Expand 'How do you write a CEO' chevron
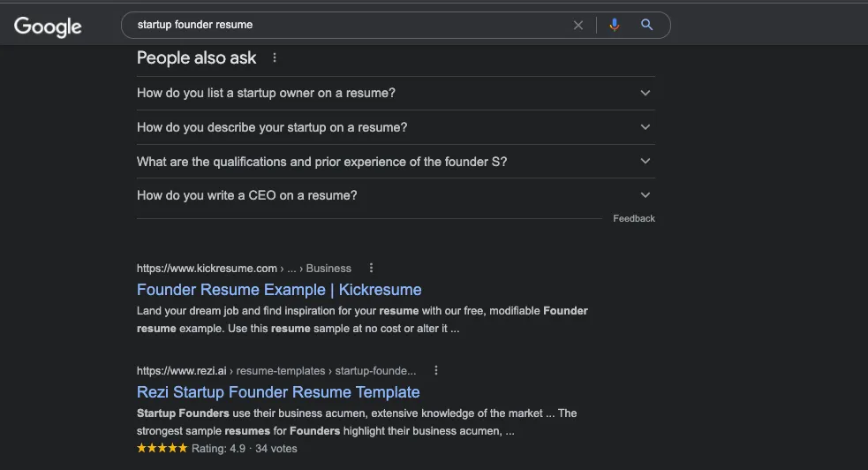Viewport: 868px width, 470px height. tap(645, 195)
